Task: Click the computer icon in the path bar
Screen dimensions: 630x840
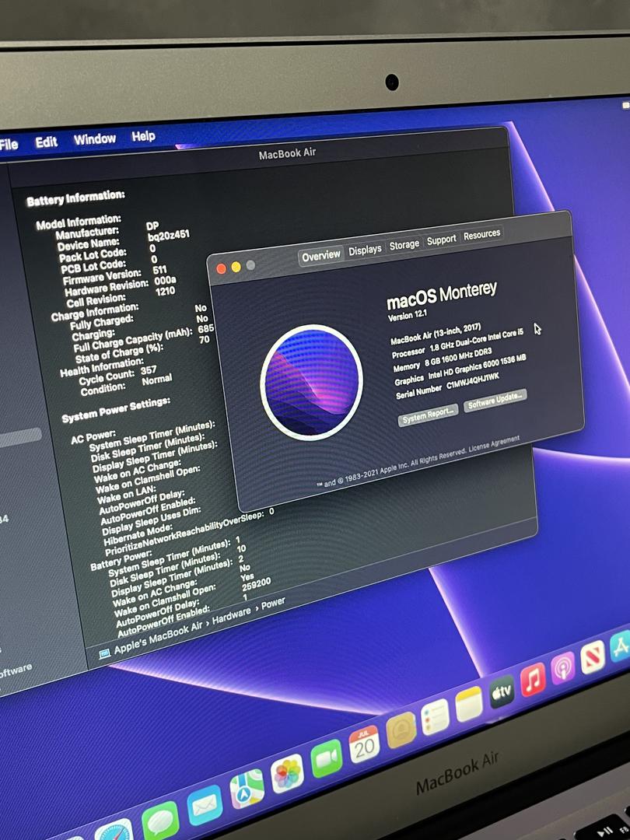Action: 104,653
